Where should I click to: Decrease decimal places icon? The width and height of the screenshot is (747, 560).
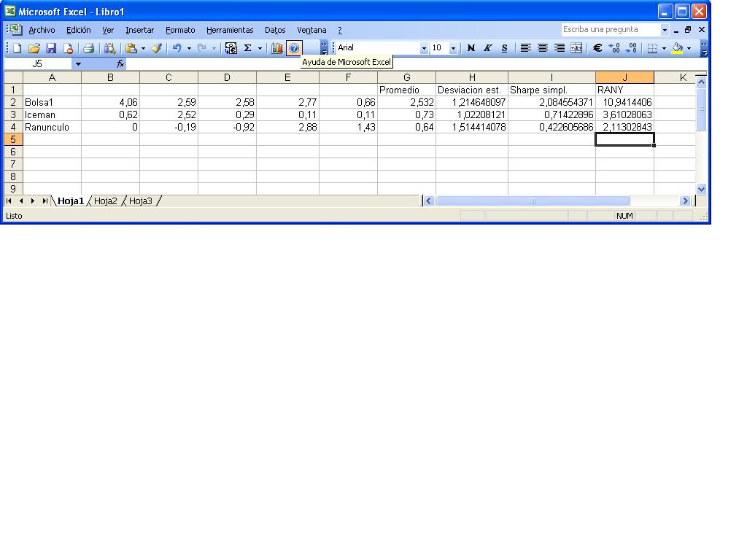632,48
